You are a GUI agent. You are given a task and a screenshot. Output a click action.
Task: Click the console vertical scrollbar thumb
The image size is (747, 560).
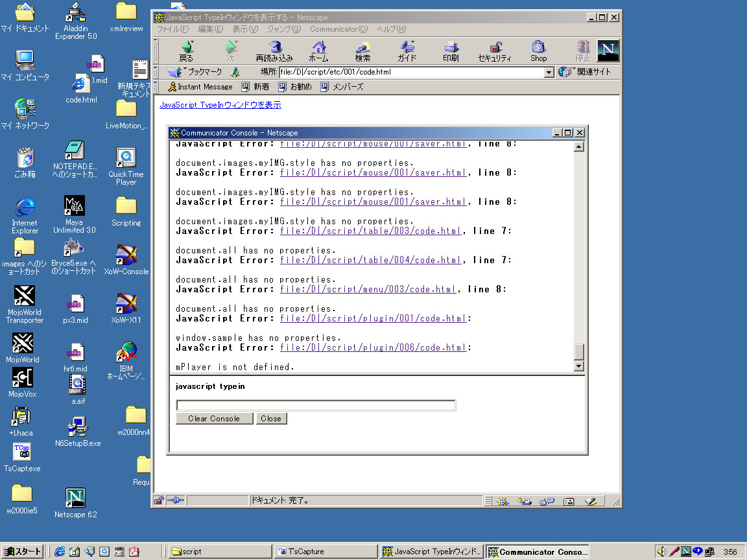579,352
